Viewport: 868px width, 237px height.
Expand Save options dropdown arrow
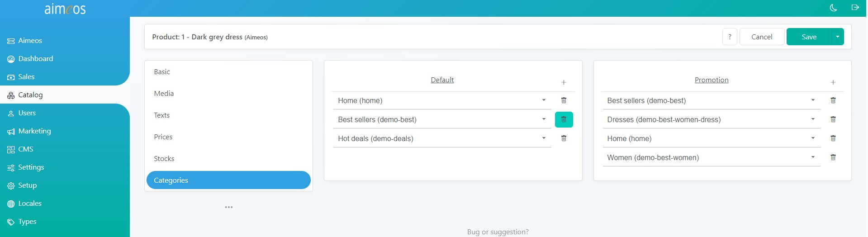click(x=838, y=37)
